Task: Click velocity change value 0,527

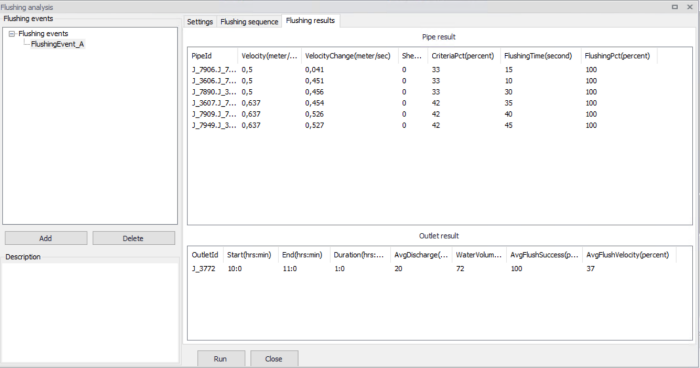Action: click(x=314, y=125)
